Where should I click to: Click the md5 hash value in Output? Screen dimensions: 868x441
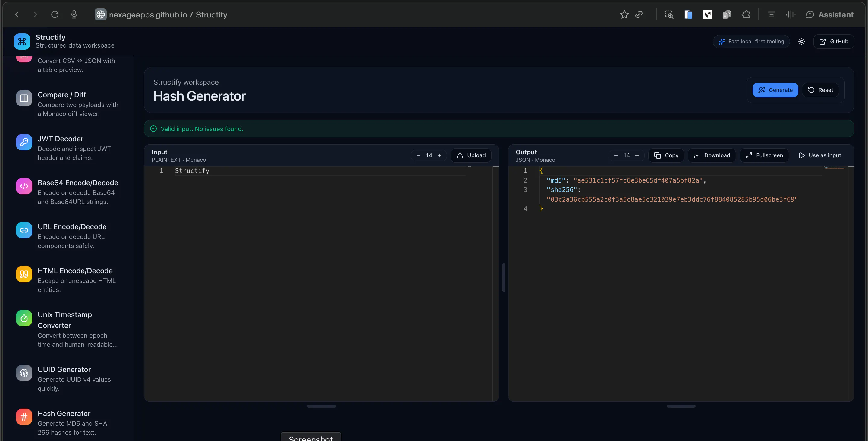[x=638, y=180]
